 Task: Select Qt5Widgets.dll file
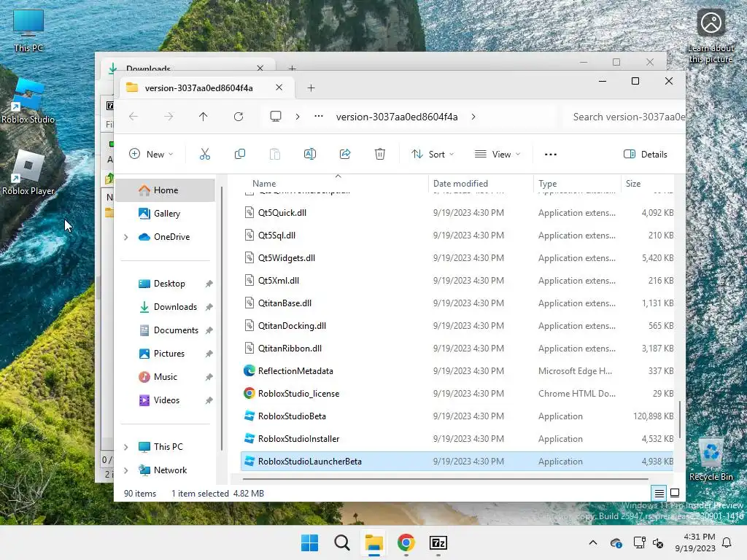point(457,257)
